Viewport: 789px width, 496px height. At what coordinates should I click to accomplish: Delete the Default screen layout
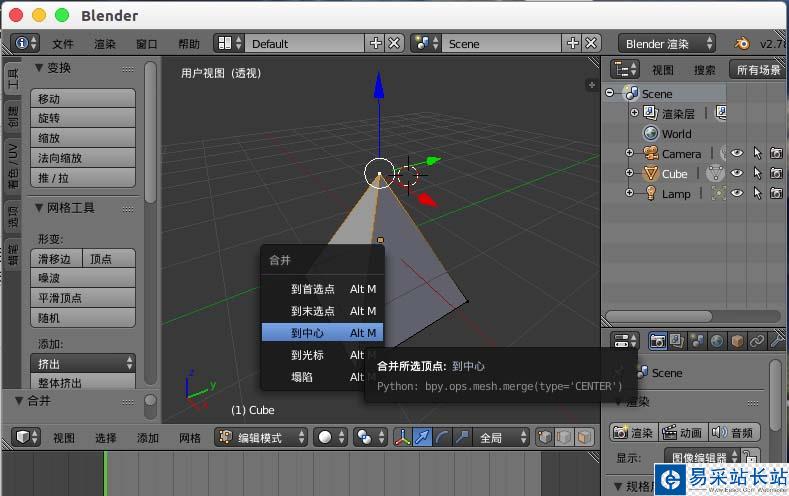pyautogui.click(x=394, y=43)
